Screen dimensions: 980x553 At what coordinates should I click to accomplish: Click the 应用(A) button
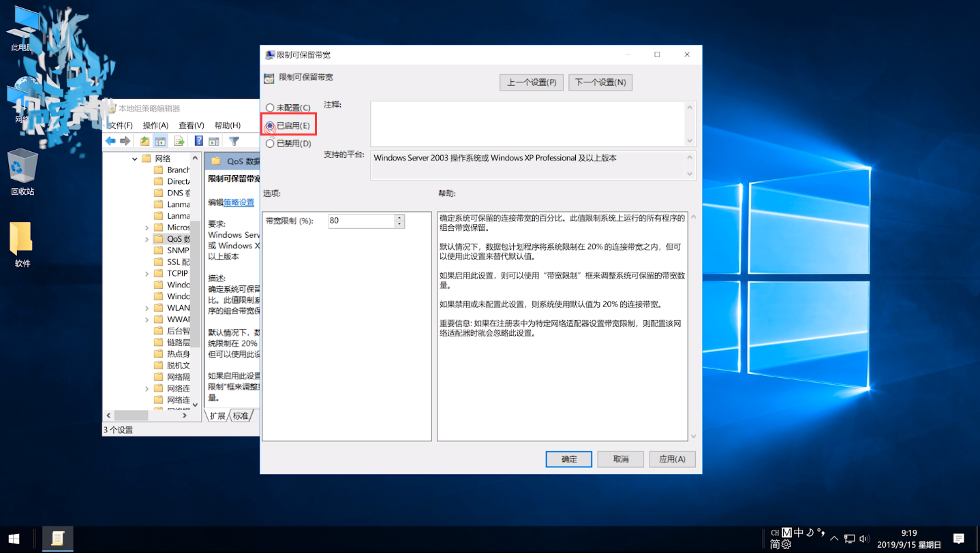click(672, 459)
